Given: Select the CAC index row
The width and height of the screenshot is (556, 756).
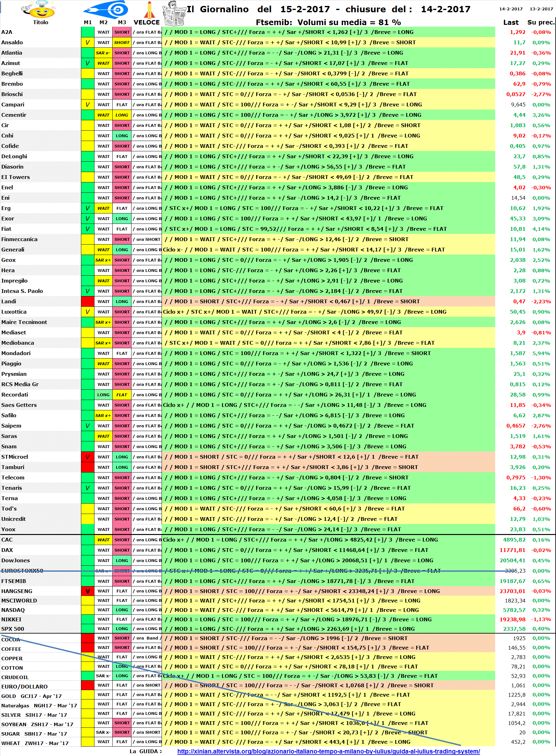Looking at the screenshot, I should (x=278, y=539).
